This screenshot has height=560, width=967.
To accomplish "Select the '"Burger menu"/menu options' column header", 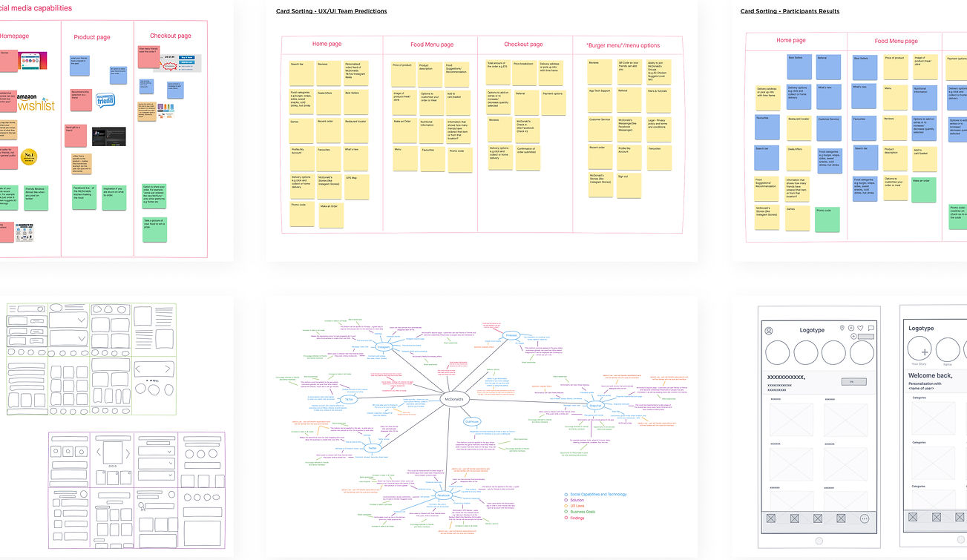I will [x=623, y=45].
